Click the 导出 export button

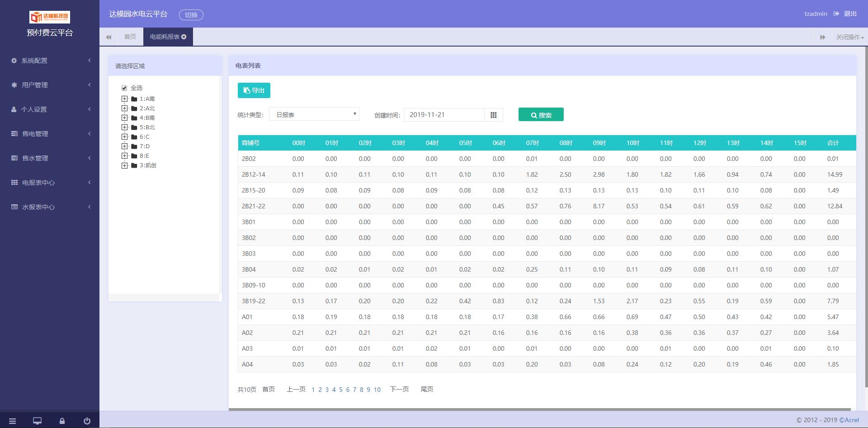click(254, 90)
